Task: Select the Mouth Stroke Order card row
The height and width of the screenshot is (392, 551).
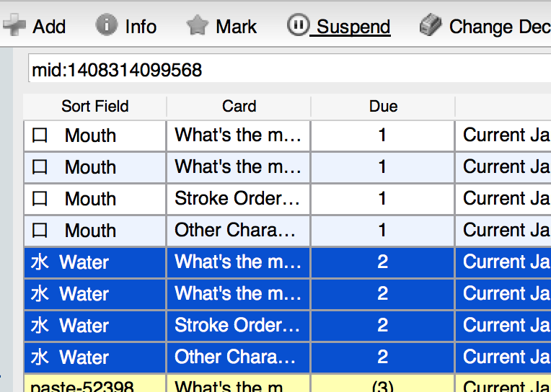Action: [237, 199]
